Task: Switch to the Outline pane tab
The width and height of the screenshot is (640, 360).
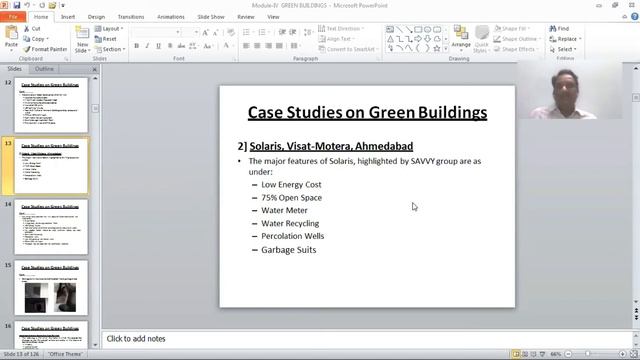Action: 44,69
